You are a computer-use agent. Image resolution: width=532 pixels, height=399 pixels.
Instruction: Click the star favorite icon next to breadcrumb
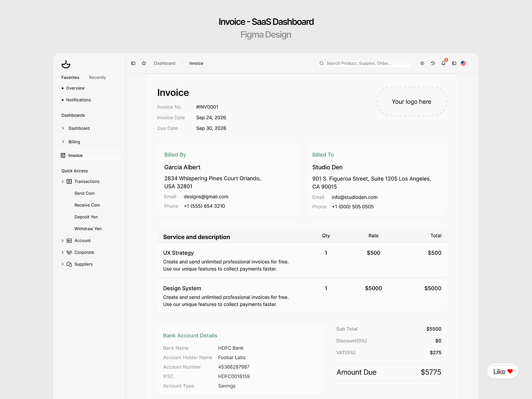click(x=144, y=63)
